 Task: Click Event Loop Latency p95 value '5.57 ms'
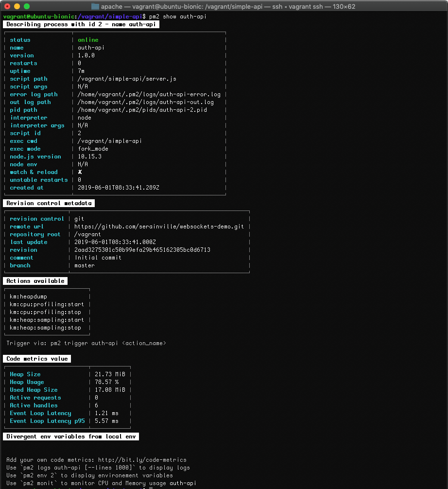pos(106,421)
